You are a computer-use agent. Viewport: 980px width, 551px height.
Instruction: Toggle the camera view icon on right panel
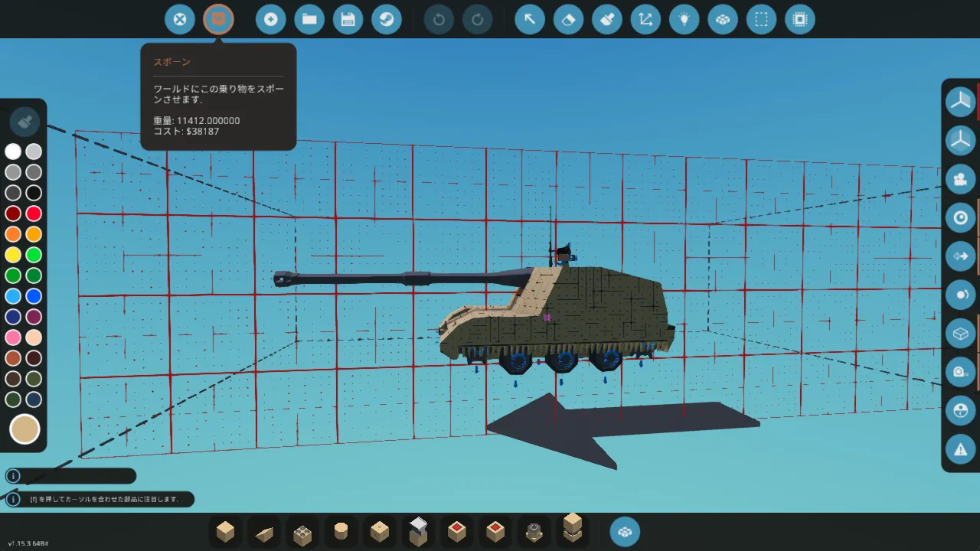960,180
